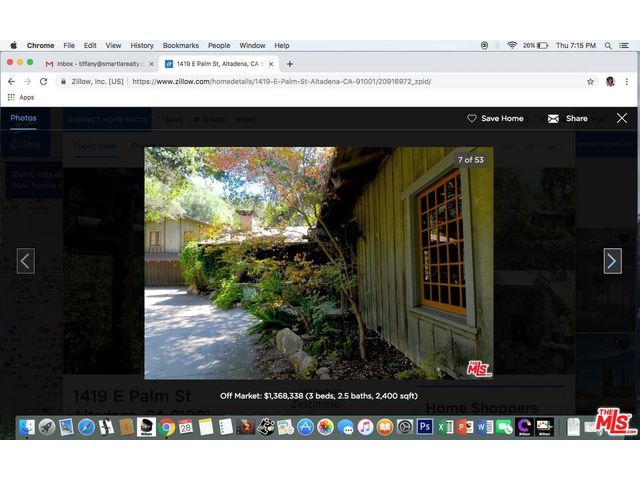Navigate back in Chrome
This screenshot has width=640, height=480.
click(x=11, y=82)
